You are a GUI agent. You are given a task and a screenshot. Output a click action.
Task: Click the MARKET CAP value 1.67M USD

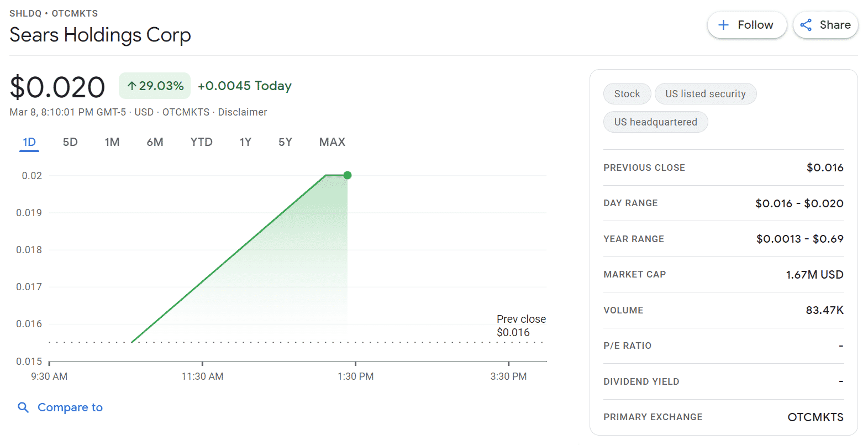(x=815, y=275)
